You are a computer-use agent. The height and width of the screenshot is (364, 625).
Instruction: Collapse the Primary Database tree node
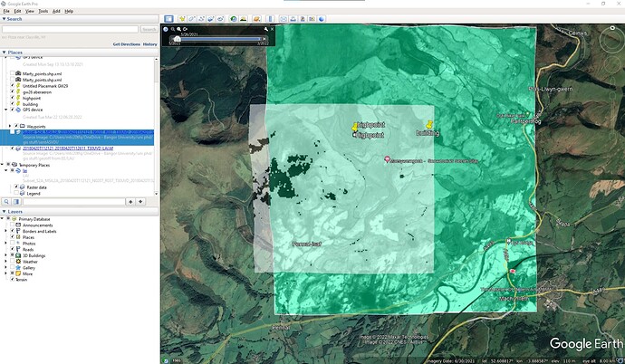click(3, 219)
